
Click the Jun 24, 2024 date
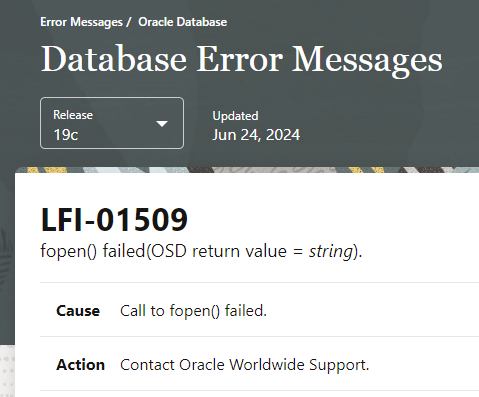point(256,135)
